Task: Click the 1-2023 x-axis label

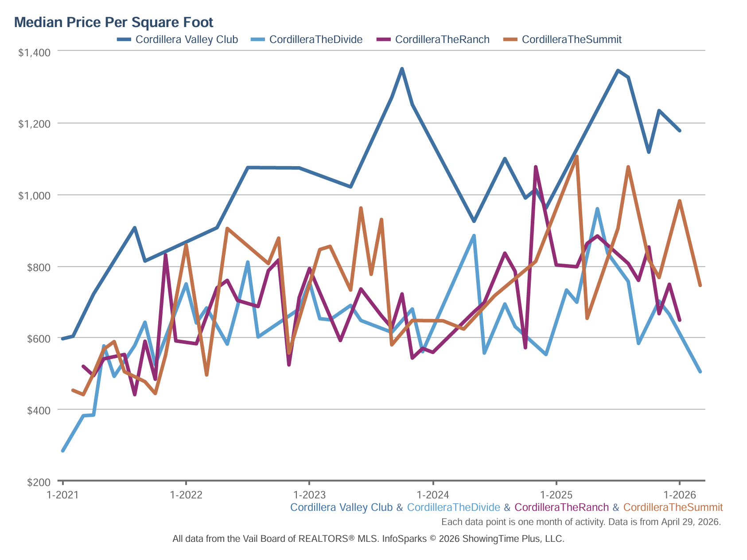Action: 309,494
